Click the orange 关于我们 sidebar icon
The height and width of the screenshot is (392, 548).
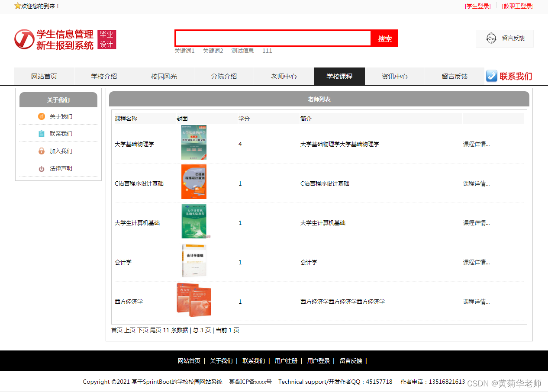pos(41,116)
